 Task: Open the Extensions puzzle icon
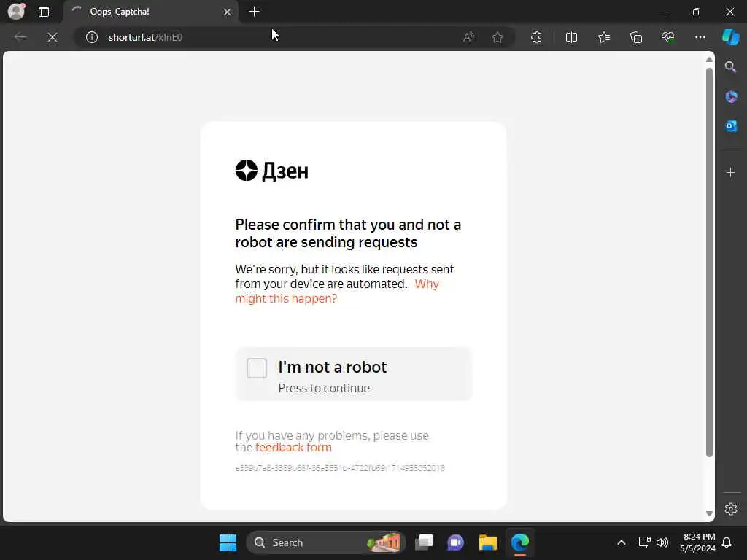click(536, 37)
